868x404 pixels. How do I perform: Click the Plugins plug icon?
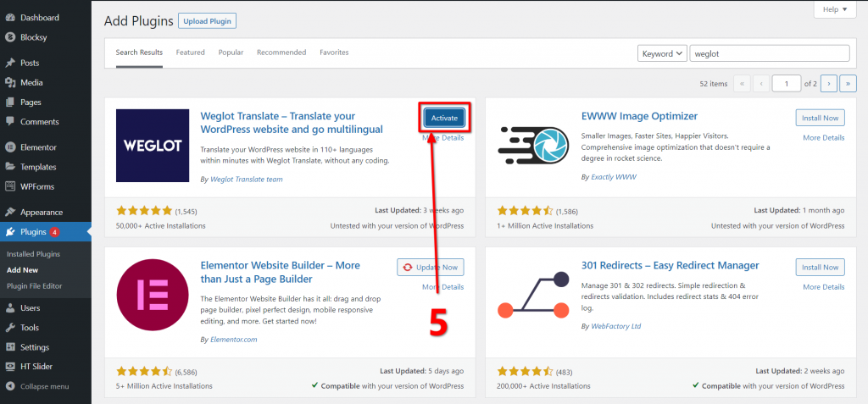click(10, 232)
